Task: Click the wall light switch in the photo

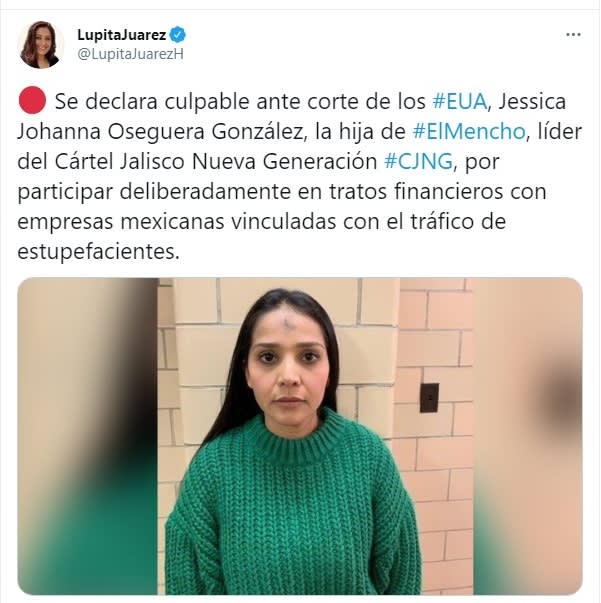Action: [x=429, y=398]
